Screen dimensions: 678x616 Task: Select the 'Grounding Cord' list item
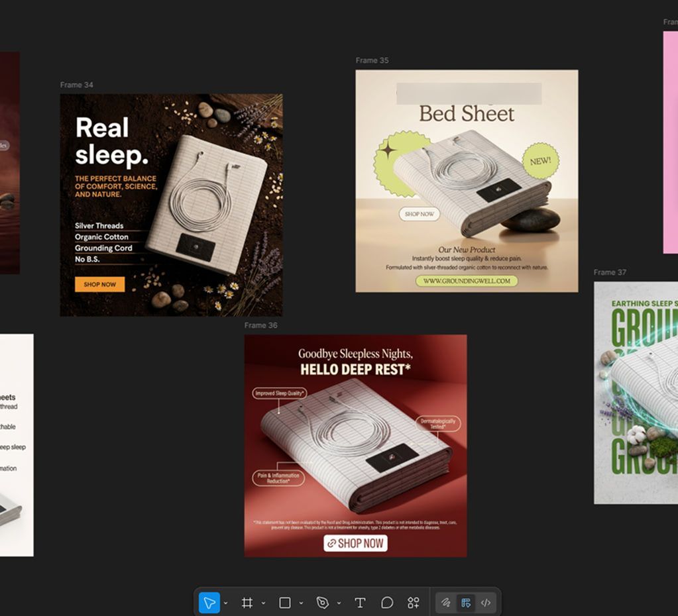click(103, 248)
